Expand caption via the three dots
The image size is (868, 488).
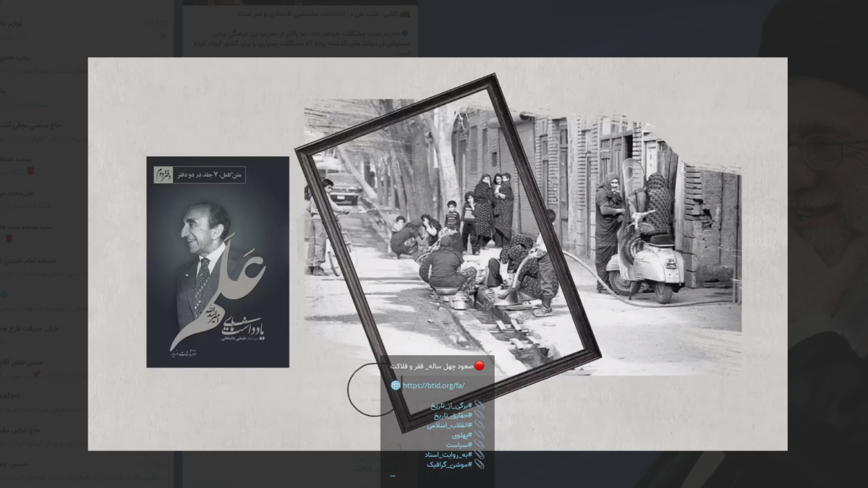click(393, 476)
